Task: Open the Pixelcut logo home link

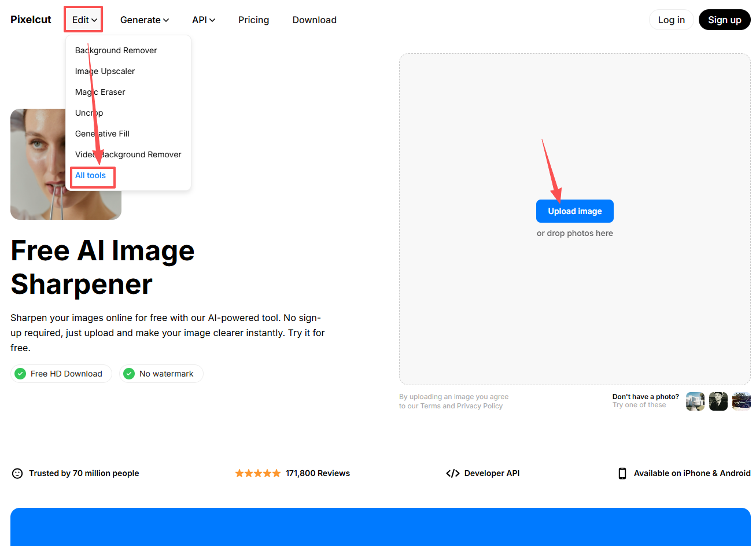Action: [x=31, y=20]
